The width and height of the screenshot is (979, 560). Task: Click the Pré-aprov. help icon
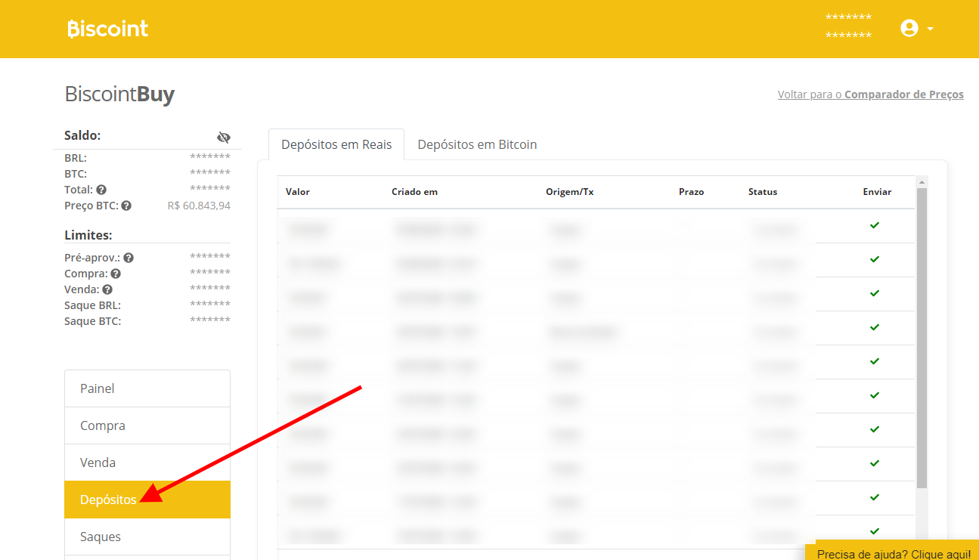[x=129, y=258]
